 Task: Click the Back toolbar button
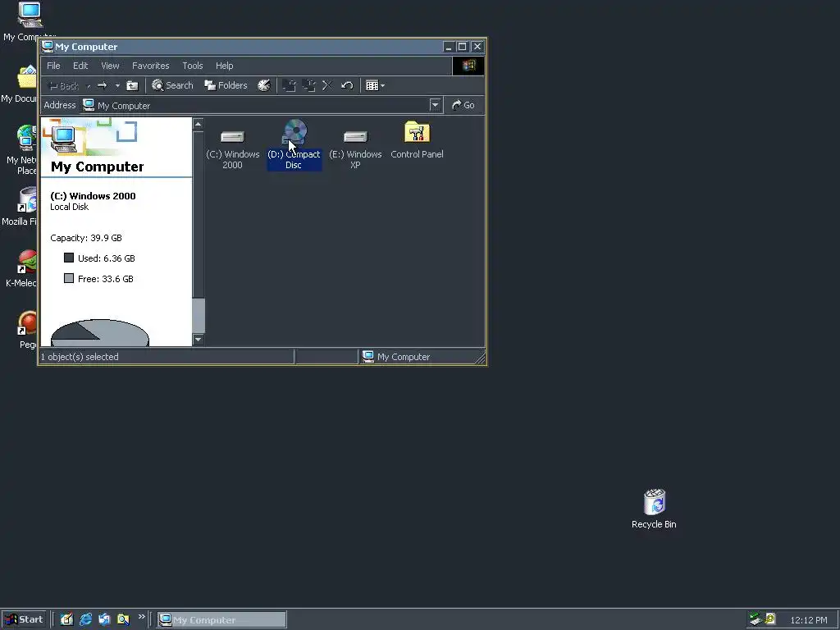point(64,85)
